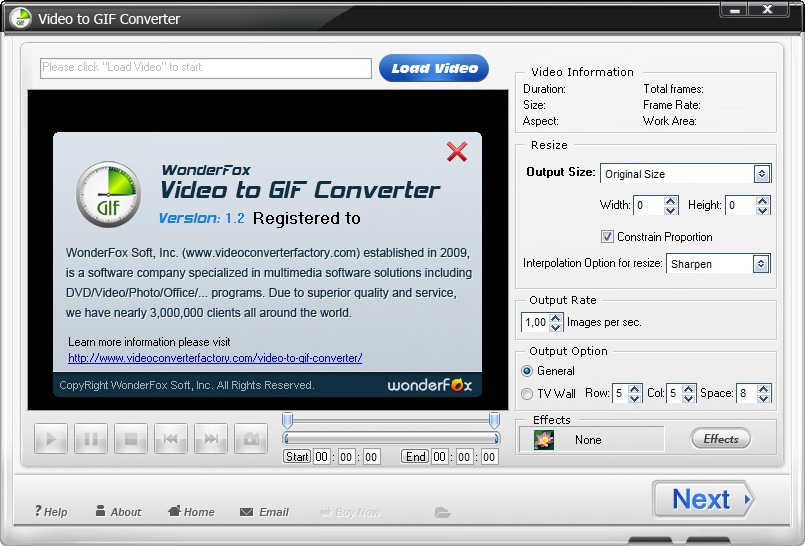The image size is (805, 546).
Task: Click the End seconds field
Action: (489, 457)
